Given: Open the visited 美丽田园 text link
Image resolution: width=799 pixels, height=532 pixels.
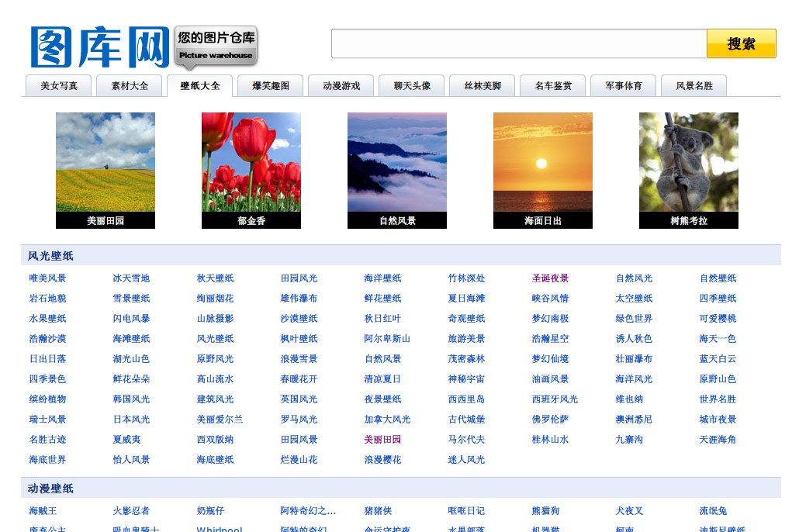Looking at the screenshot, I should tap(382, 439).
